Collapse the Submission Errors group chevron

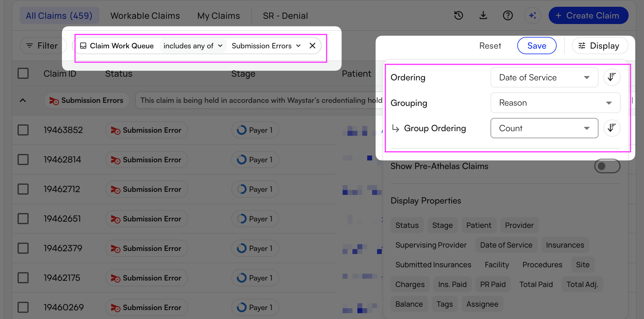(x=23, y=100)
